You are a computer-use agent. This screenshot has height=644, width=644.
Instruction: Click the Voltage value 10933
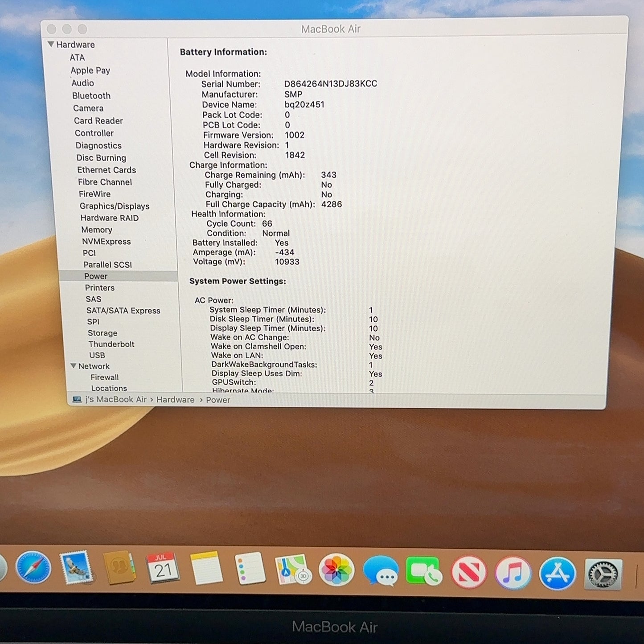coord(287,262)
